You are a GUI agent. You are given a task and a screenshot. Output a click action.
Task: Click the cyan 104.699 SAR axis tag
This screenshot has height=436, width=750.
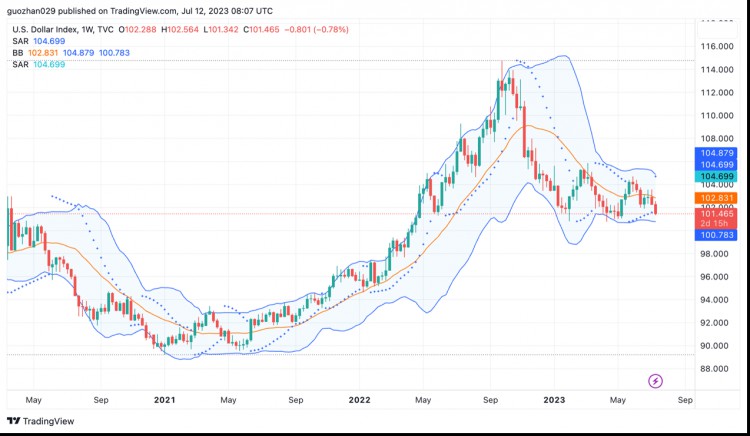coord(716,176)
